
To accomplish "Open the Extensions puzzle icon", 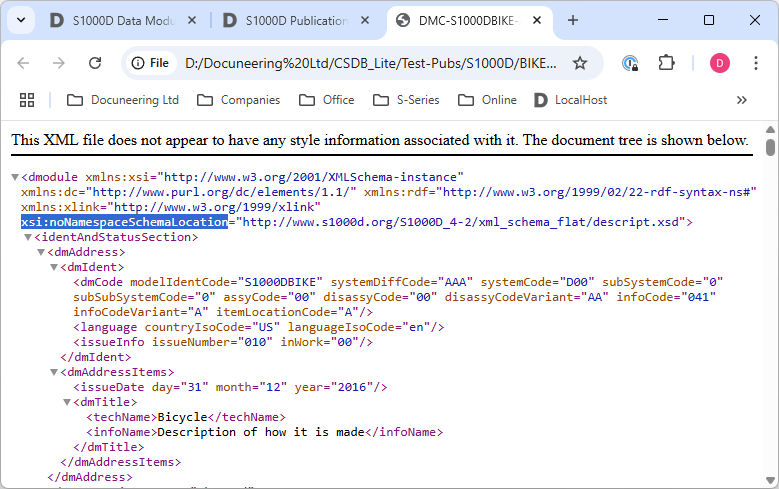I will pos(666,63).
